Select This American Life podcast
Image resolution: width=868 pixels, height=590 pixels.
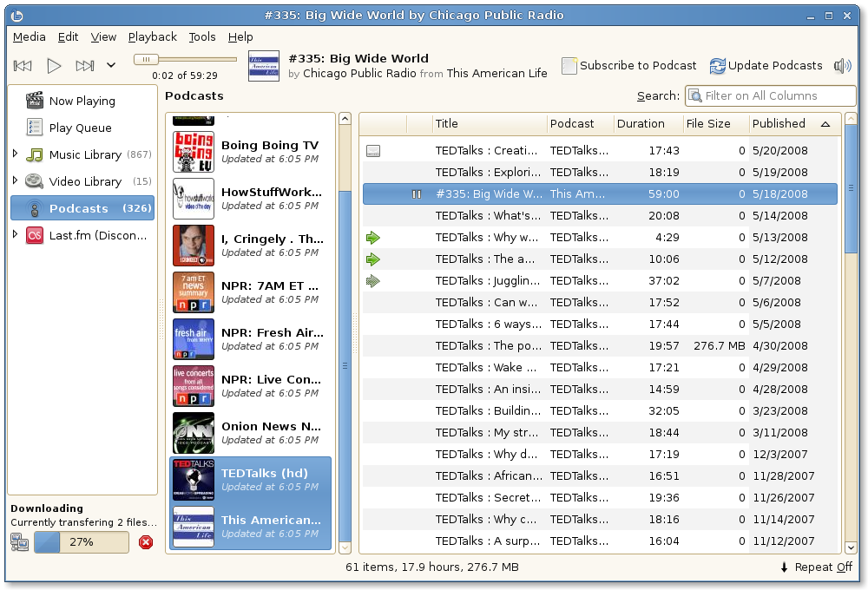[x=250, y=527]
